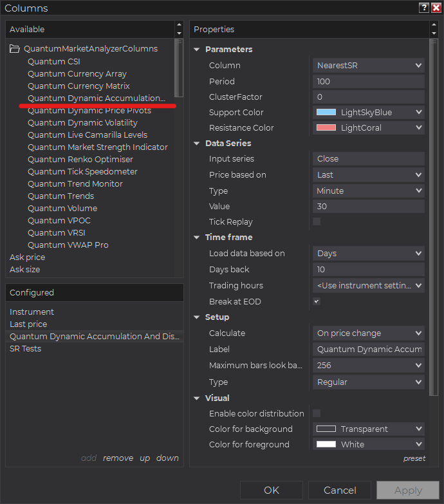This screenshot has height=504, width=444.
Task: Select Instrument in Configured list
Action: pyautogui.click(x=32, y=312)
